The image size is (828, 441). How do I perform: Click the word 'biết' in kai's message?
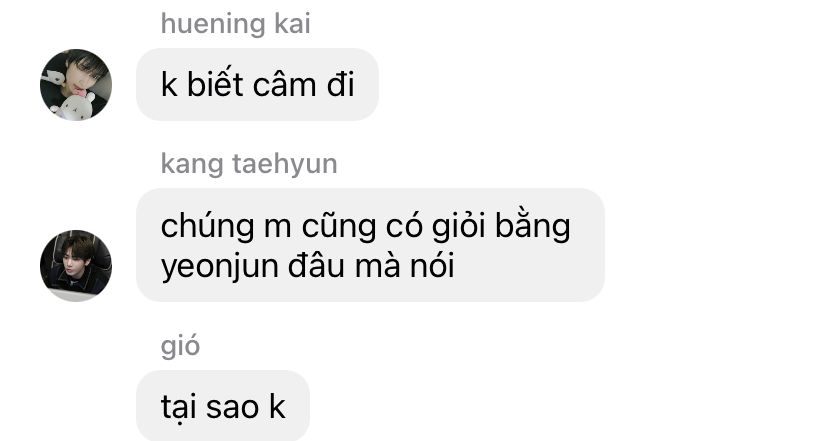pyautogui.click(x=215, y=85)
